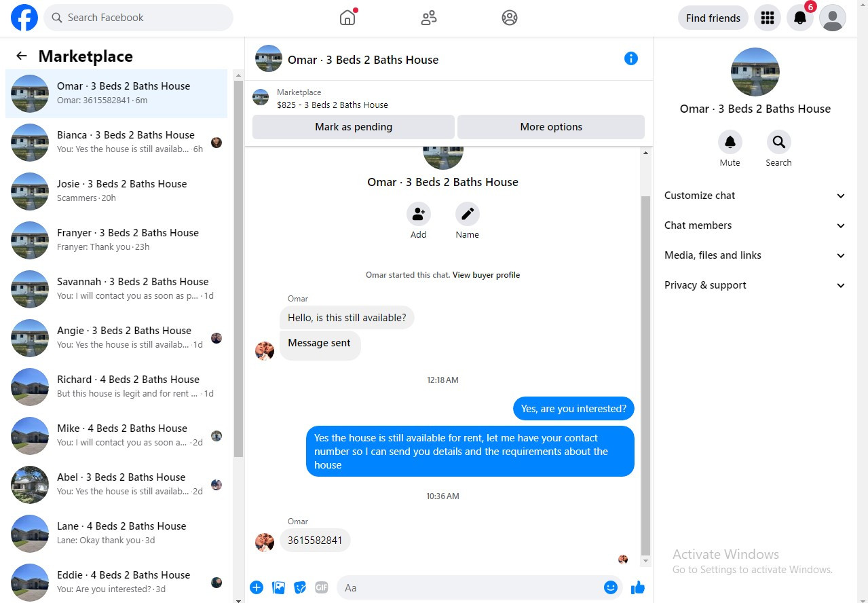Search in conversation magnifier icon
This screenshot has width=868, height=603.
tap(778, 142)
